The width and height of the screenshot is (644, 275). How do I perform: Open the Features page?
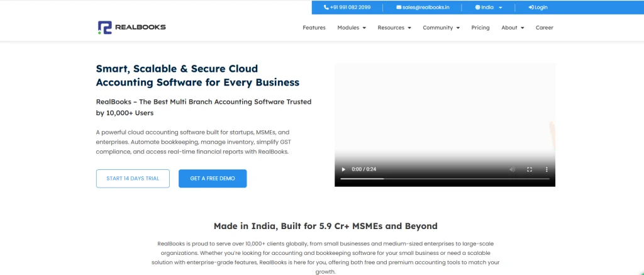(314, 28)
